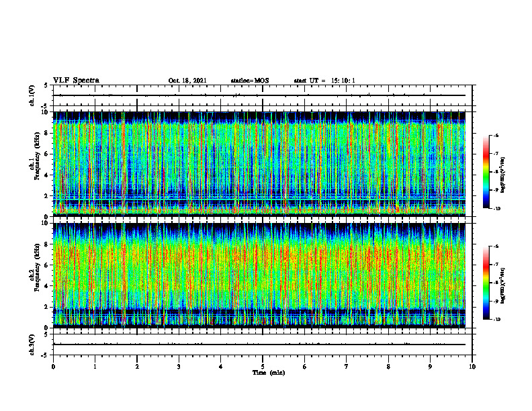Click the '5' tick on the time axis
Screen dimensions: 532x411
point(263,367)
